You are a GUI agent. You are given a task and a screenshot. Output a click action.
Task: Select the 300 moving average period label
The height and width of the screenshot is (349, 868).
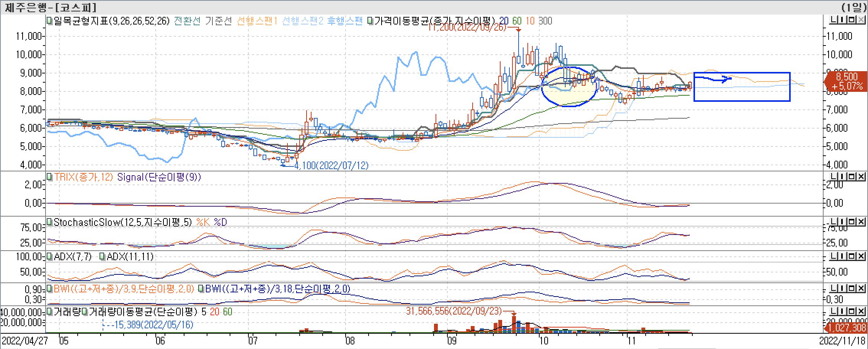[x=545, y=21]
